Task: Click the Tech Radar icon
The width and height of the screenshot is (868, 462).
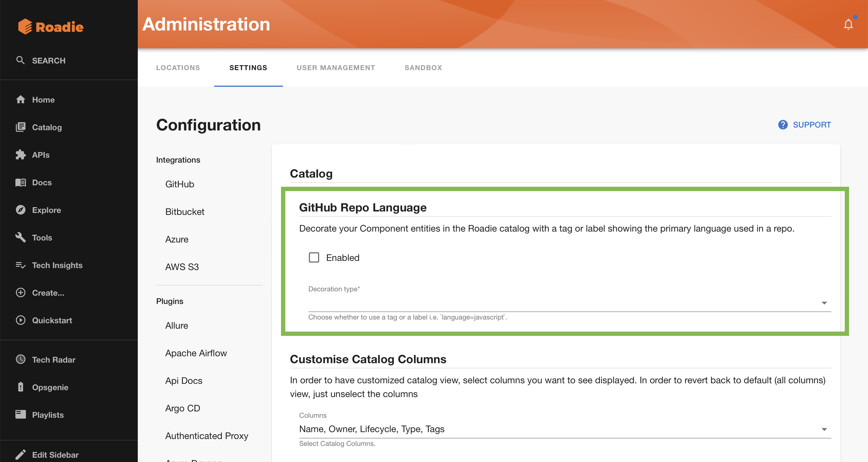Action: (x=20, y=359)
